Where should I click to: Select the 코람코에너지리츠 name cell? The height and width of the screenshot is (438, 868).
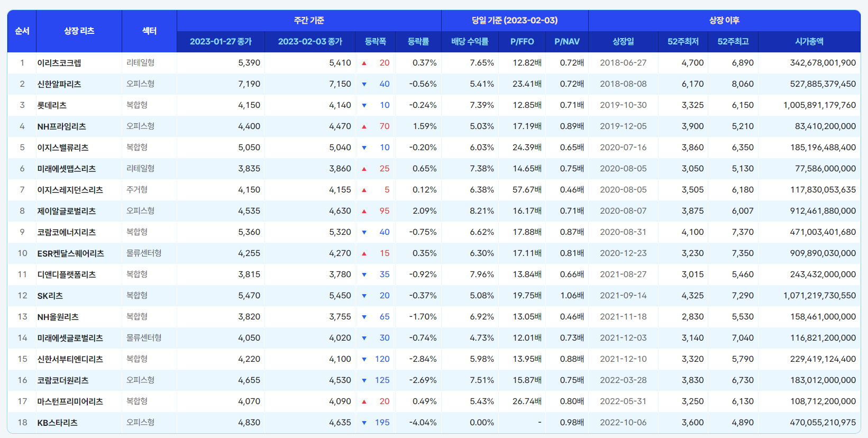pos(79,232)
